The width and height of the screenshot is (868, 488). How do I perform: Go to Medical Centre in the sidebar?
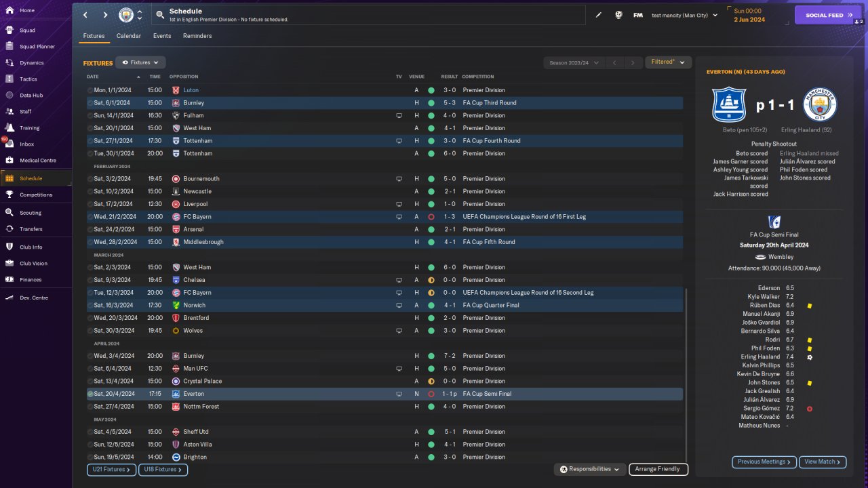pos(36,161)
